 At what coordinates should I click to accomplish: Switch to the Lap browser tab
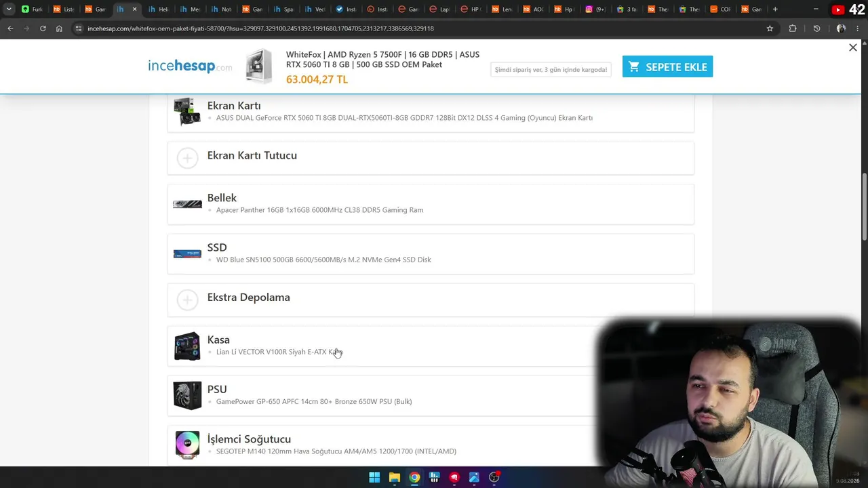click(x=439, y=9)
